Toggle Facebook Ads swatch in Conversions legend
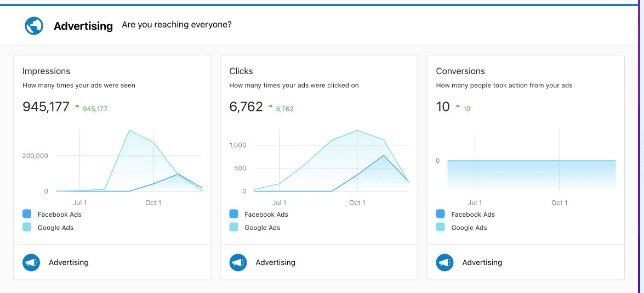 [441, 214]
